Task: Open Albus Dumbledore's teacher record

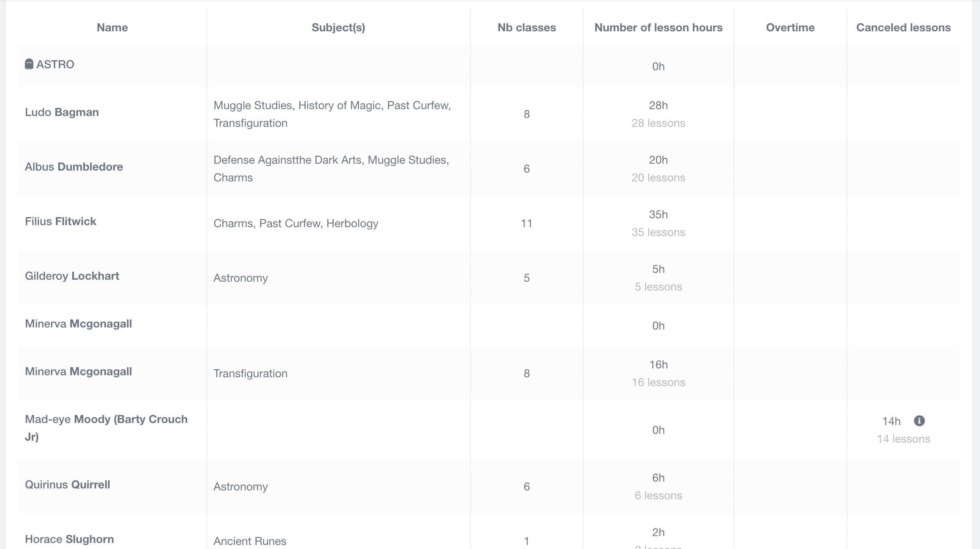Action: [x=74, y=167]
